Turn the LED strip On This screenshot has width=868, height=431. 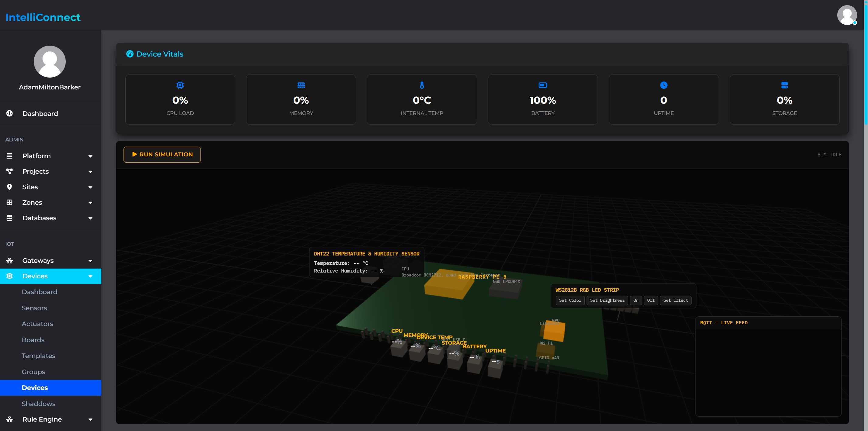pyautogui.click(x=636, y=300)
